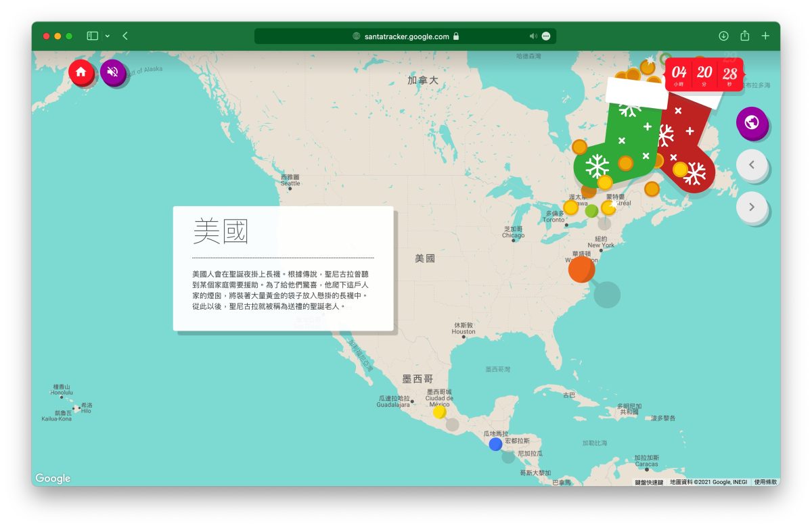This screenshot has width=812, height=528.
Task: Click the 美國 info card heading
Action: pos(221,231)
